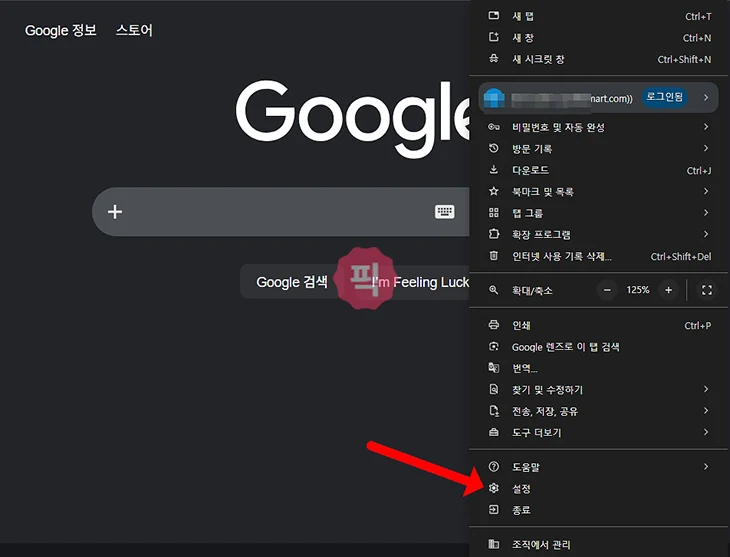This screenshot has width=730, height=557.
Task: Click the 로그인됨 badge
Action: click(664, 97)
